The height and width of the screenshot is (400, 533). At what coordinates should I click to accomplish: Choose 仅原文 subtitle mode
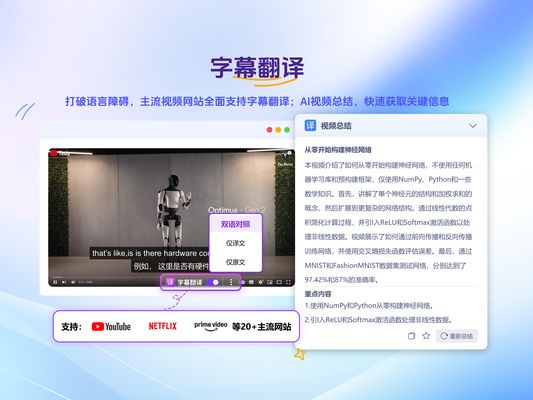(236, 262)
